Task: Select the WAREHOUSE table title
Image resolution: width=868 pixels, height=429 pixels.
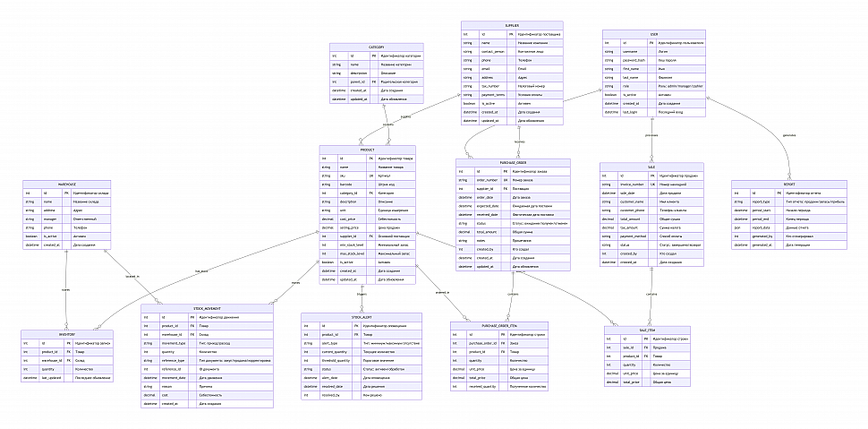Action: tap(66, 184)
